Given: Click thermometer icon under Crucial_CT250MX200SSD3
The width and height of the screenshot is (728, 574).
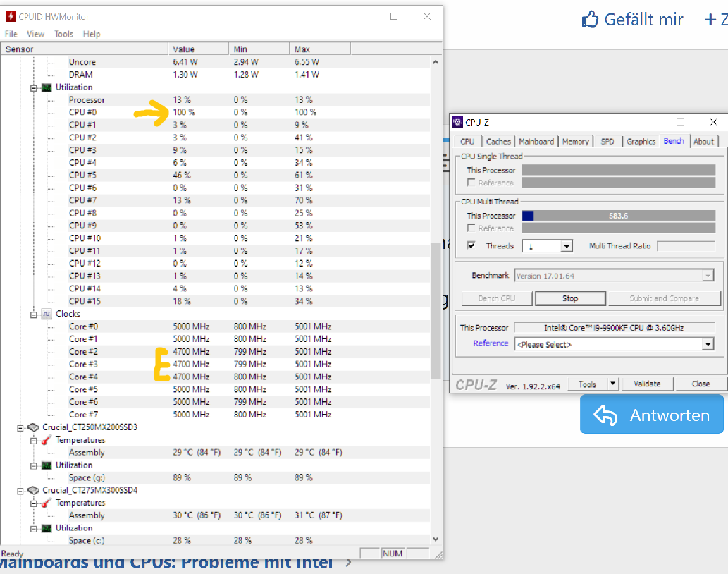Looking at the screenshot, I should click(47, 440).
